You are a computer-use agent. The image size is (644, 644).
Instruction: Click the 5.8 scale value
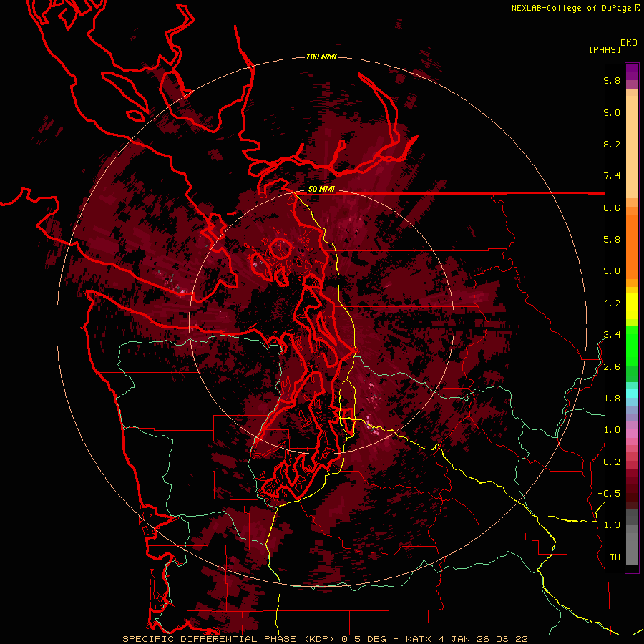pos(612,239)
